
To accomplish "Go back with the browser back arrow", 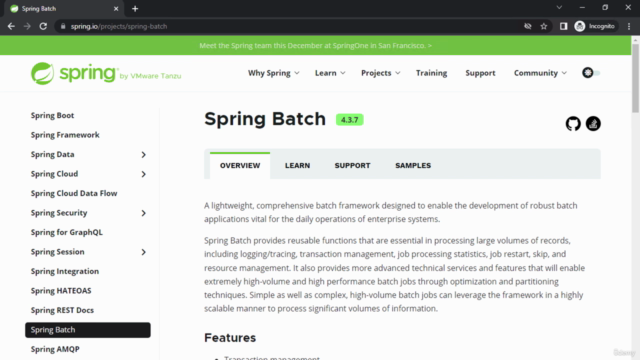I will [11, 26].
